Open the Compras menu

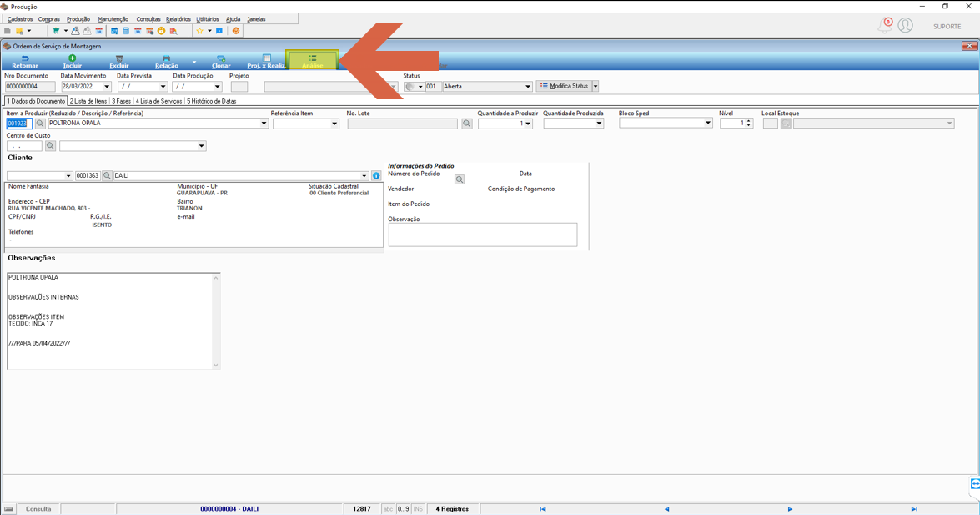click(x=48, y=19)
